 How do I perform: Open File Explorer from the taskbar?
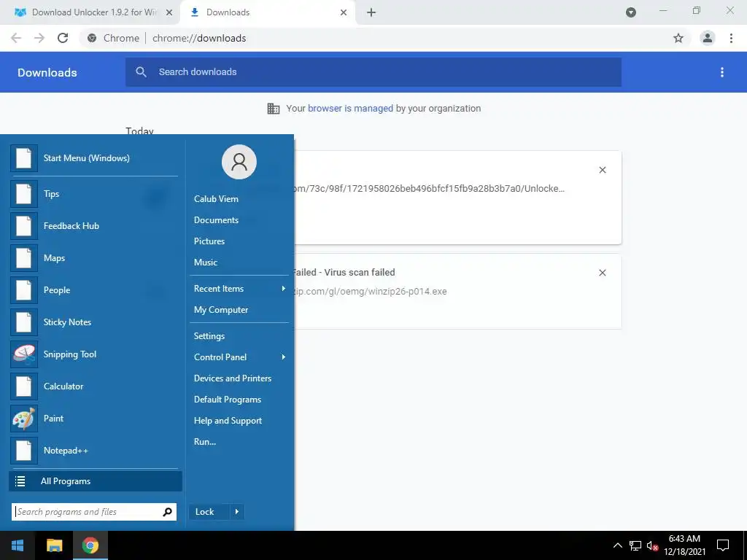click(54, 545)
